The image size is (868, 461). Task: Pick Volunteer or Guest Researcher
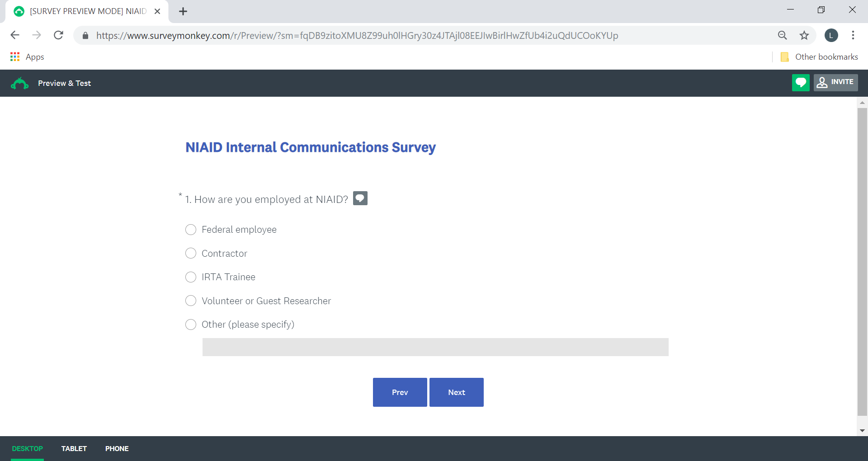click(191, 301)
